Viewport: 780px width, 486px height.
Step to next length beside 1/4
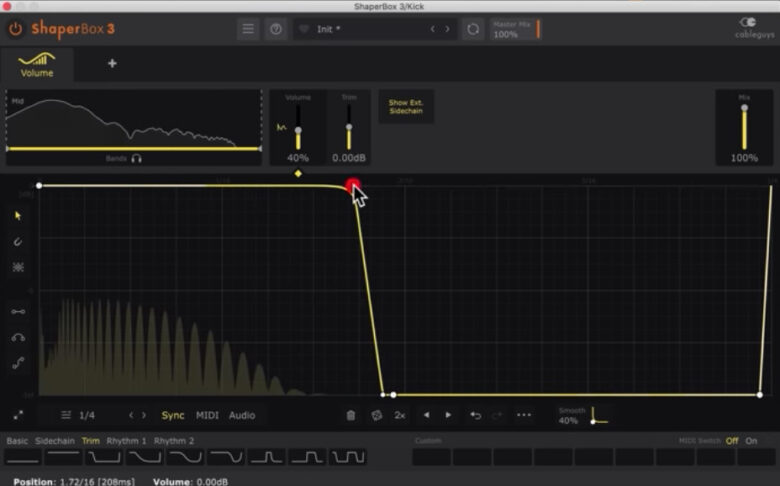pos(144,415)
